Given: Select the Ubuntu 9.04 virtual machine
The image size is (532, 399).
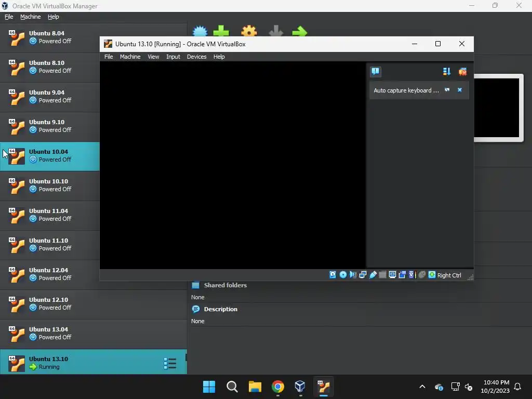Looking at the screenshot, I should click(49, 97).
